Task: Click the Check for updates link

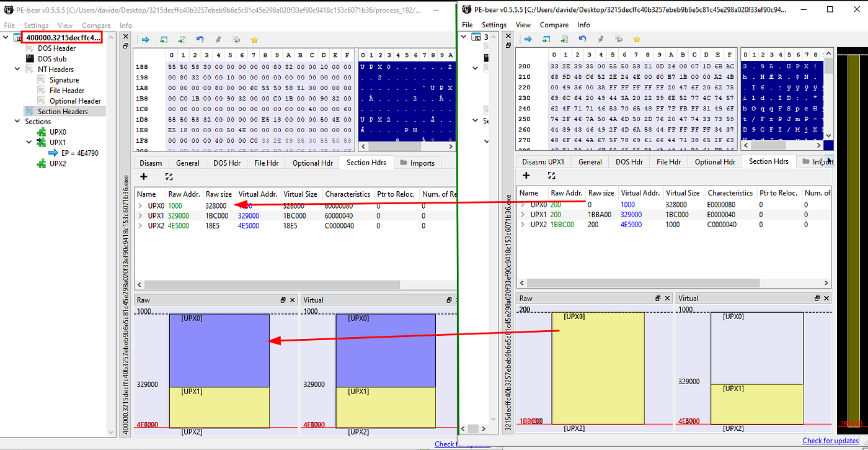Action: click(x=830, y=441)
